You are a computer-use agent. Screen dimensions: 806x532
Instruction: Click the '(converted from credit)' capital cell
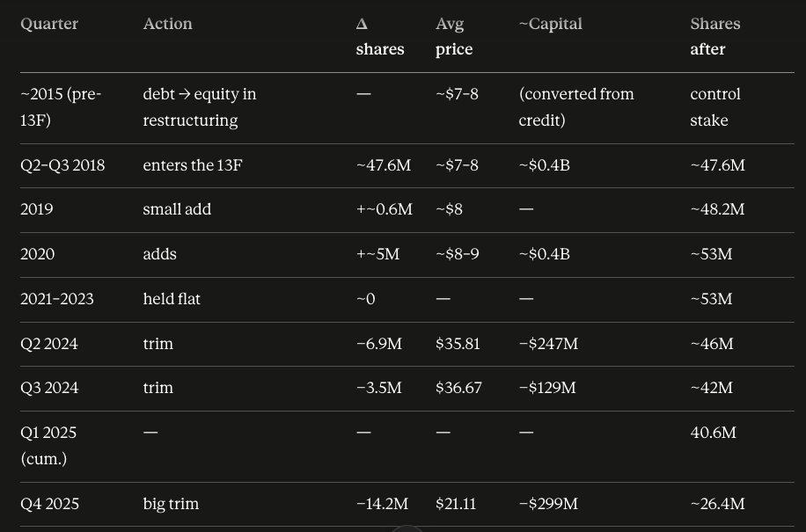pyautogui.click(x=576, y=106)
